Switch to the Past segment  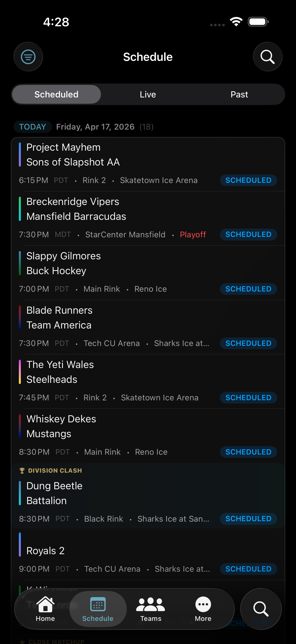click(239, 95)
